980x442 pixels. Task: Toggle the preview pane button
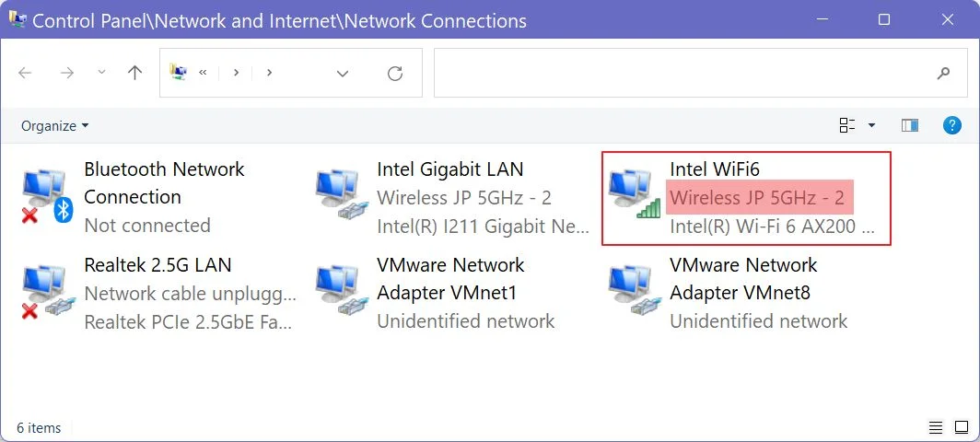point(910,125)
